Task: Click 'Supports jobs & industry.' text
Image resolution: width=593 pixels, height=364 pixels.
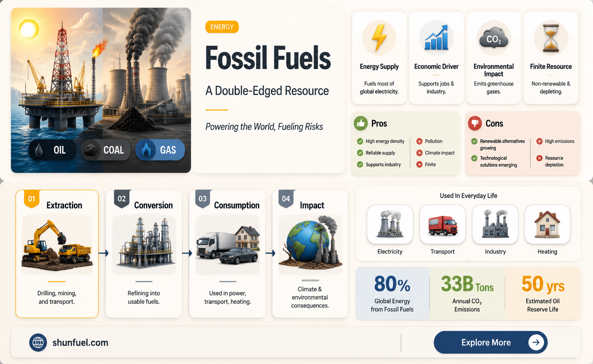Action: [436, 88]
